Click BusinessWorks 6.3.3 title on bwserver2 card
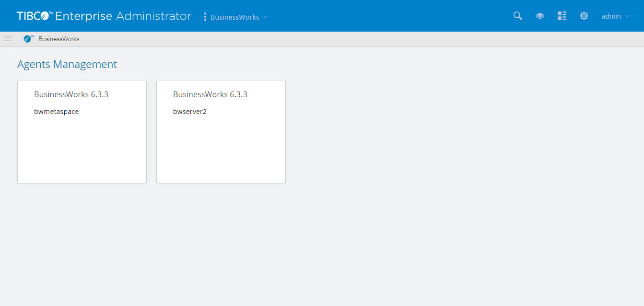This screenshot has height=306, width=644. (x=210, y=94)
